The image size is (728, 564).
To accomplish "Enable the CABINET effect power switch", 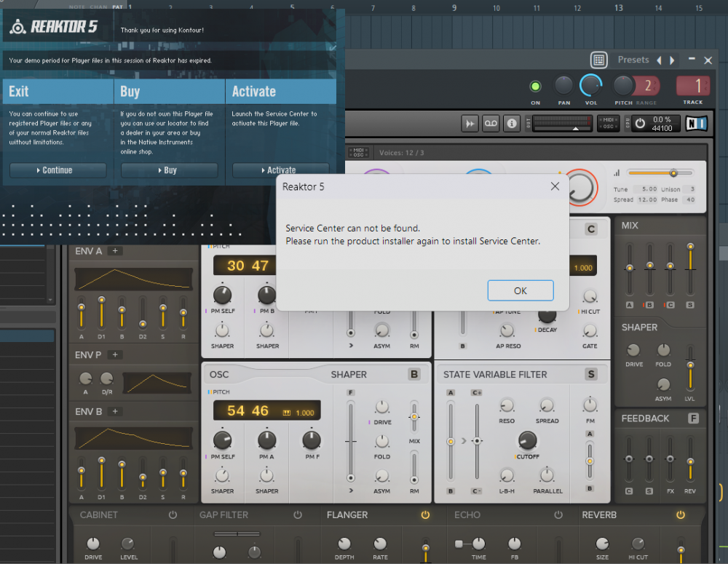I will point(173,515).
